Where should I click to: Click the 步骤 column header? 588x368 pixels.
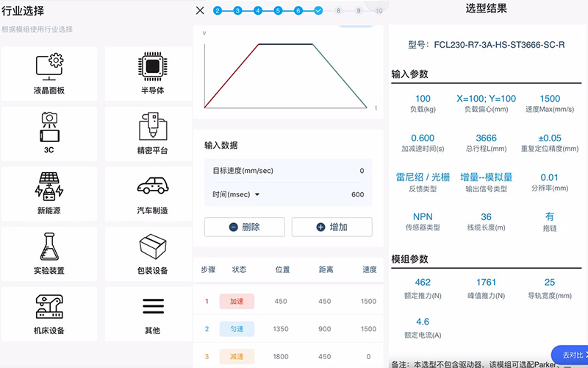click(x=208, y=269)
